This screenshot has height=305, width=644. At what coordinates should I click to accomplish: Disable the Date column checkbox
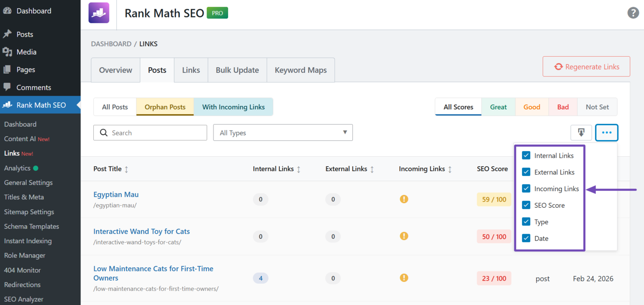click(x=526, y=239)
